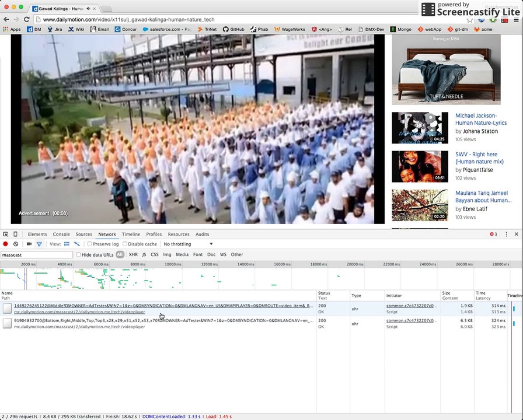Activate DevTools inspect element picker
Image resolution: width=523 pixels, height=420 pixels.
tap(6, 235)
